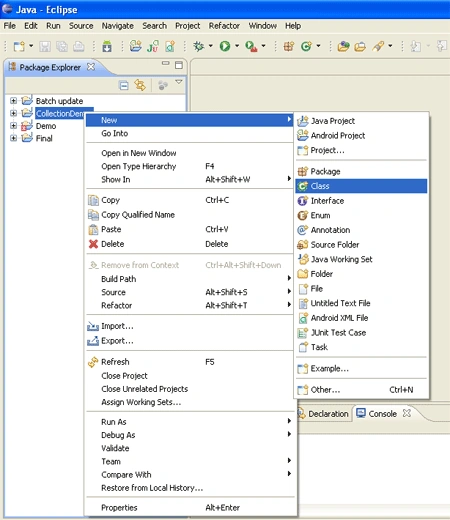The width and height of the screenshot is (450, 520).
Task: Click the Open Type toolbar icon
Action: pos(343,46)
